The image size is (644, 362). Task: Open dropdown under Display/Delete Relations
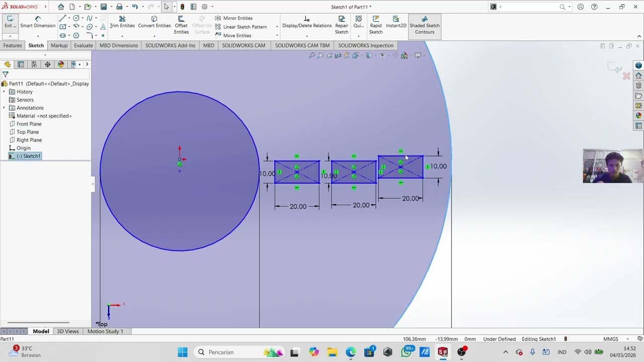306,36
